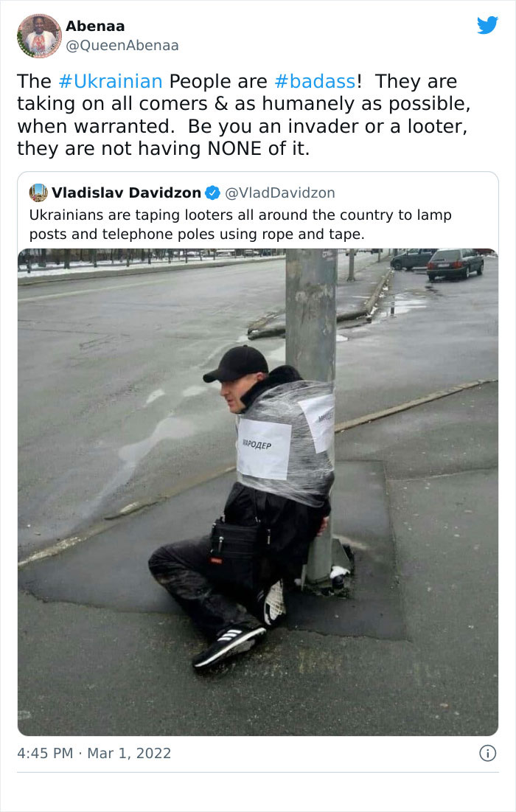Click the parked cars in the photo

(x=438, y=263)
